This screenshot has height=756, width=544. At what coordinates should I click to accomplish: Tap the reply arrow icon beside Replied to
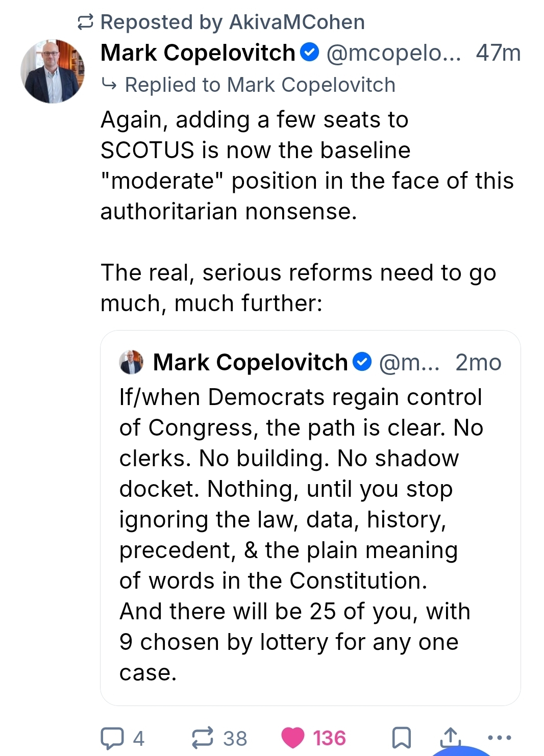pyautogui.click(x=109, y=84)
